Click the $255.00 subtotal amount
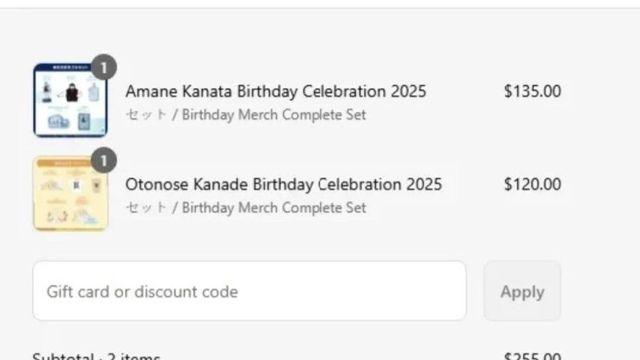This screenshot has width=640, height=360. tap(532, 356)
